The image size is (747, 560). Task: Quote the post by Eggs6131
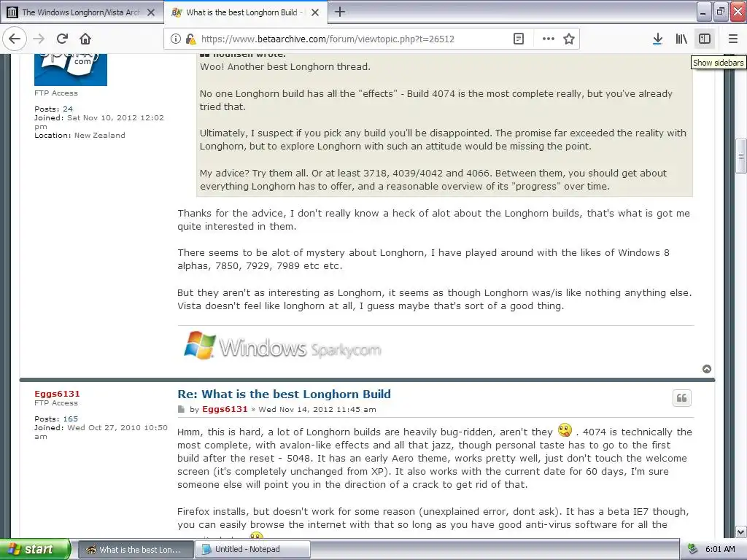click(682, 398)
